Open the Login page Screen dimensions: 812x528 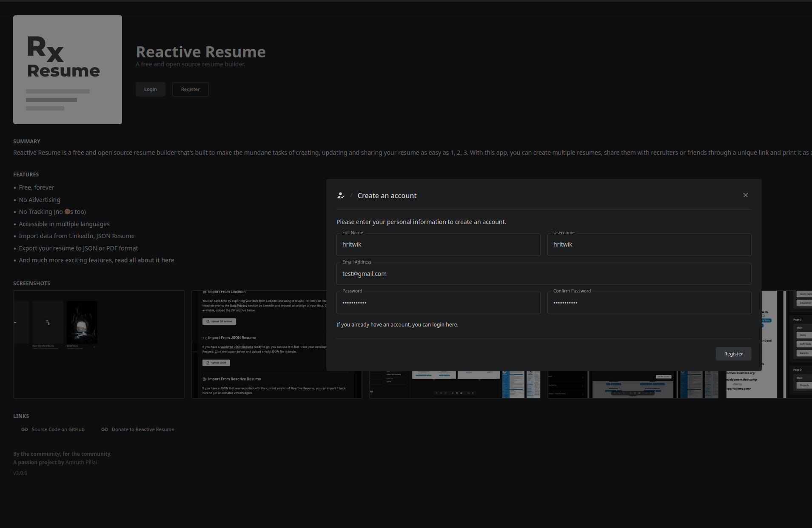point(150,89)
